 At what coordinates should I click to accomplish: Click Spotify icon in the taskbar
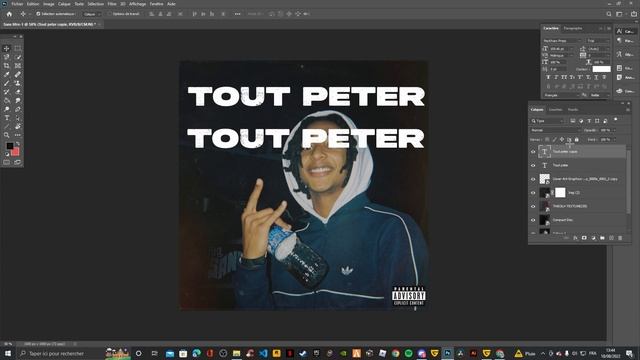(409, 353)
